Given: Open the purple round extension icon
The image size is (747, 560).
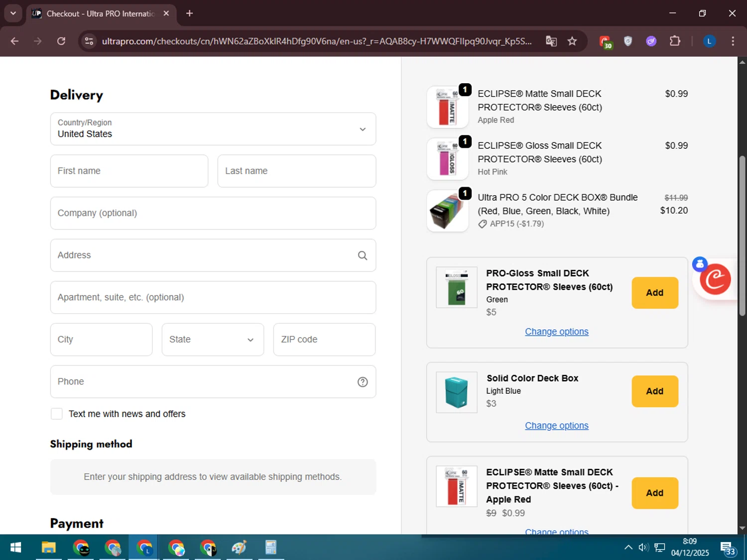Looking at the screenshot, I should (651, 41).
